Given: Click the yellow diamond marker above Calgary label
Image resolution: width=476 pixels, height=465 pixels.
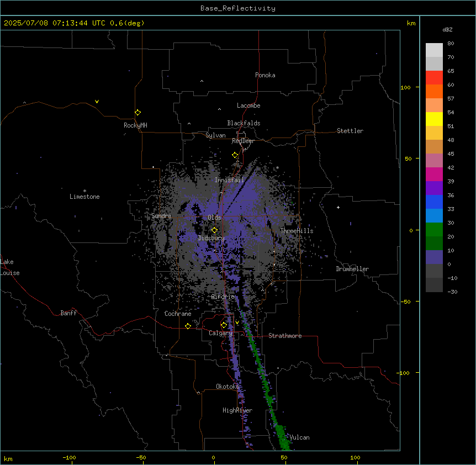Looking at the screenshot, I should pyautogui.click(x=224, y=325).
